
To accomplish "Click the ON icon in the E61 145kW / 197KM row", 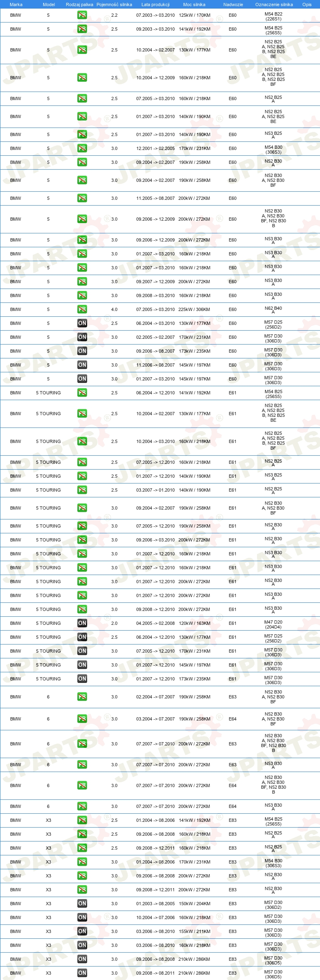I will tap(82, 665).
